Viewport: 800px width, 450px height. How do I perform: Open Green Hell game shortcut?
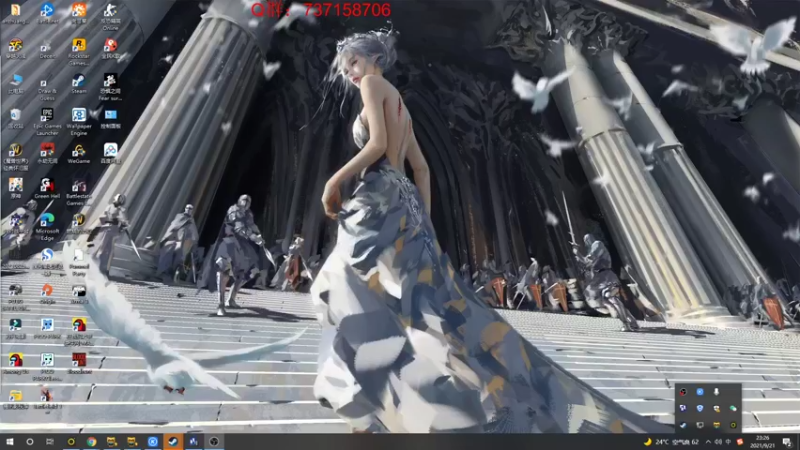[x=47, y=189]
